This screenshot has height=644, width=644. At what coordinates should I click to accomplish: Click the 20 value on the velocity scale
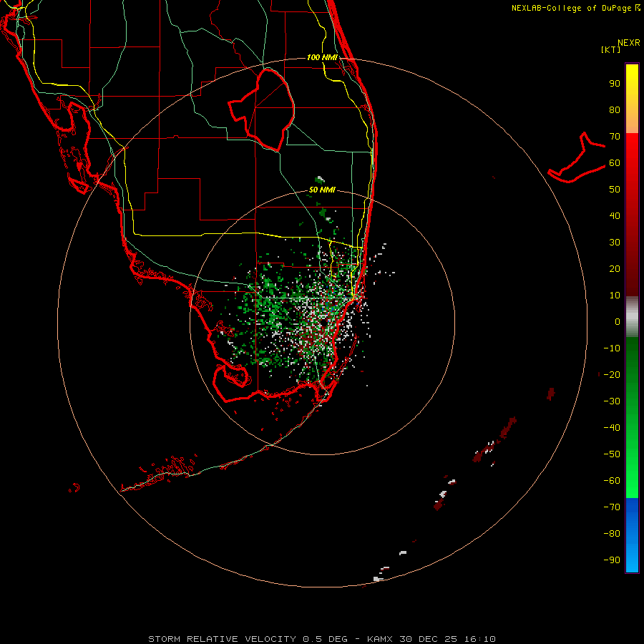pos(615,268)
